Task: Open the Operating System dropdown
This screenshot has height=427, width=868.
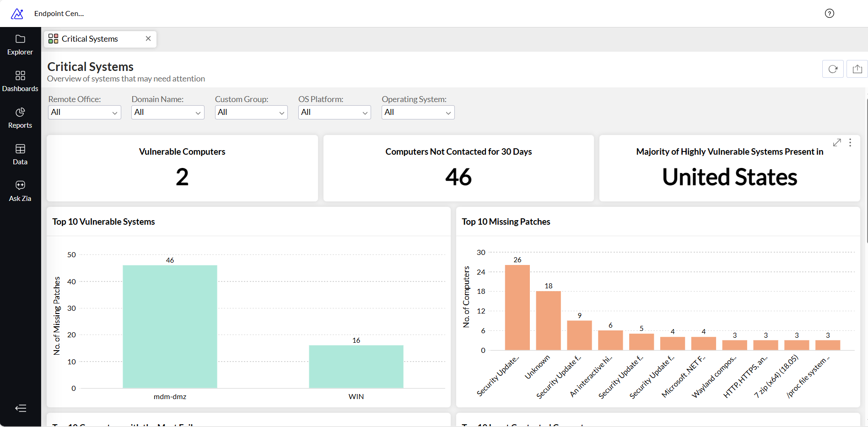Action: click(418, 112)
